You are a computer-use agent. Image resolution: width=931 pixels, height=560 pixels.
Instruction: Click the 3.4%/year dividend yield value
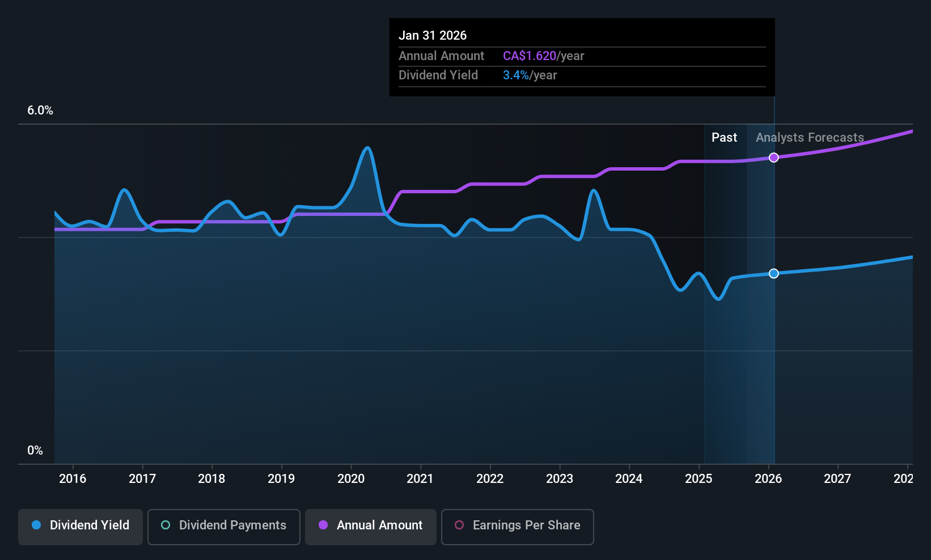(x=530, y=75)
